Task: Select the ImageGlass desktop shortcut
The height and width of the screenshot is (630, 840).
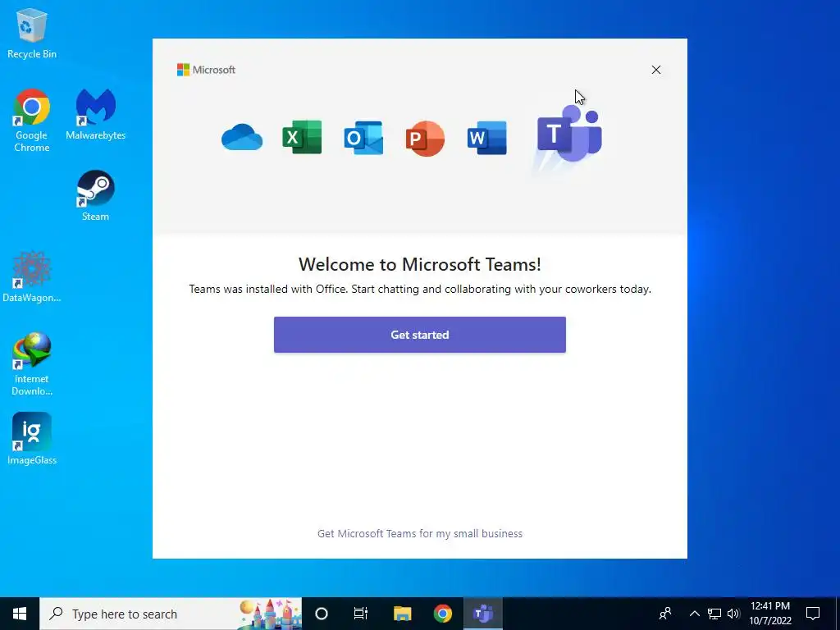Action: tap(32, 439)
